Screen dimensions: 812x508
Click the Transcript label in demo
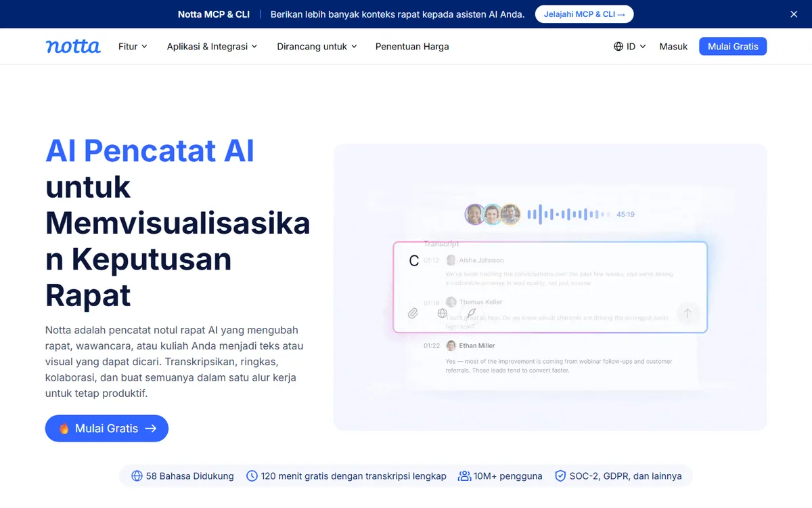pyautogui.click(x=441, y=243)
